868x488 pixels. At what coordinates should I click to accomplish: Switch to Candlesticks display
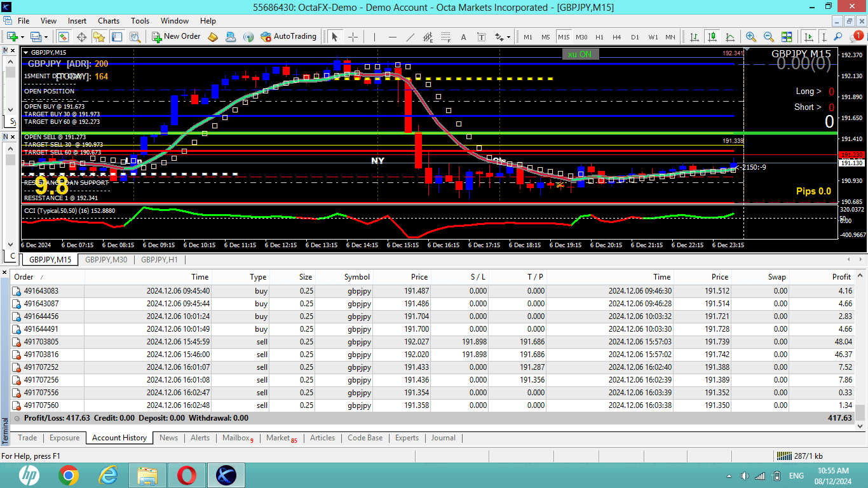tap(712, 37)
